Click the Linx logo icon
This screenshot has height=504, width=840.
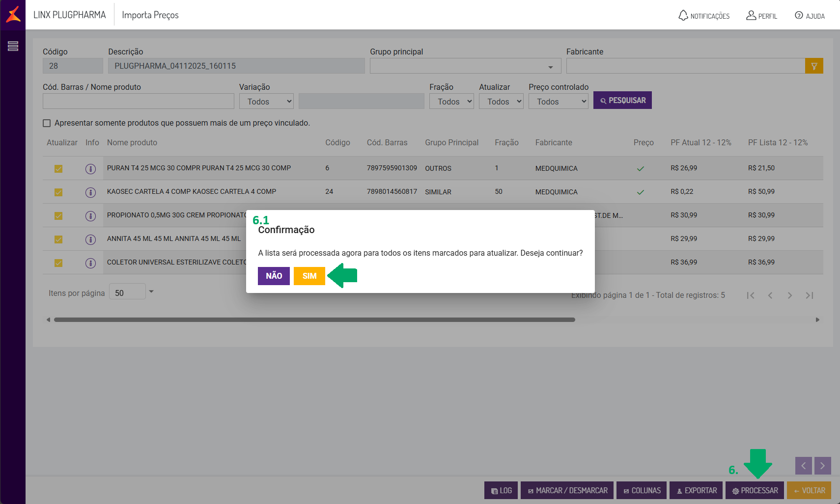[x=13, y=15]
